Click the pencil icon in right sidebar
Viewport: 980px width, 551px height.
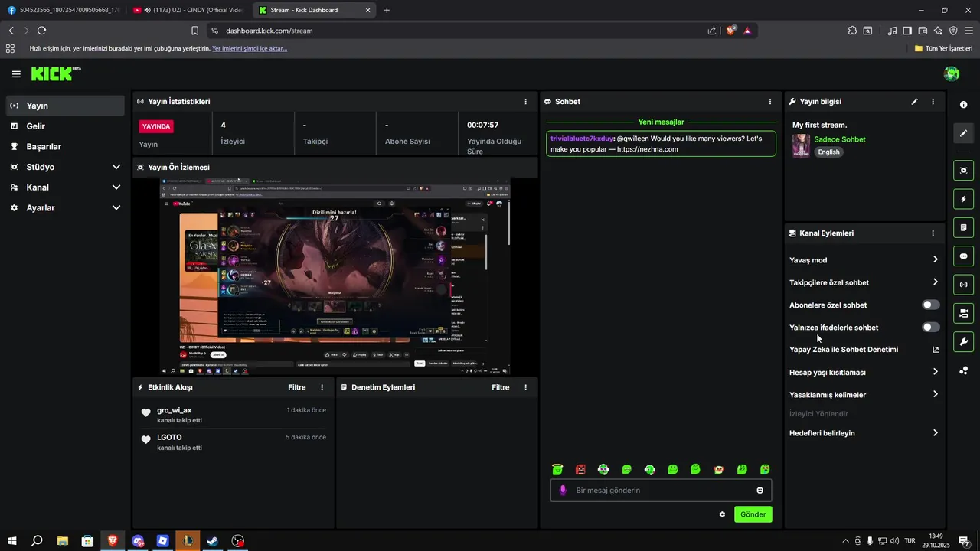click(x=963, y=132)
